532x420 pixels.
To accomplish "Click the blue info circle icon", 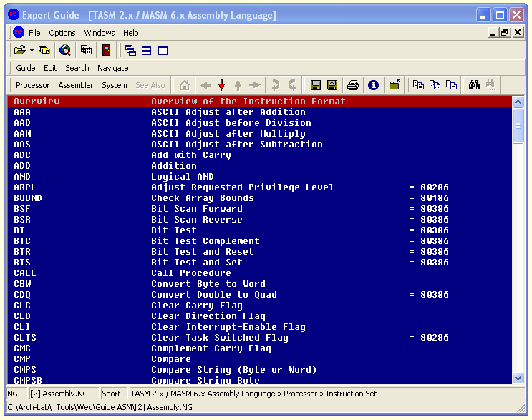I will tap(373, 85).
